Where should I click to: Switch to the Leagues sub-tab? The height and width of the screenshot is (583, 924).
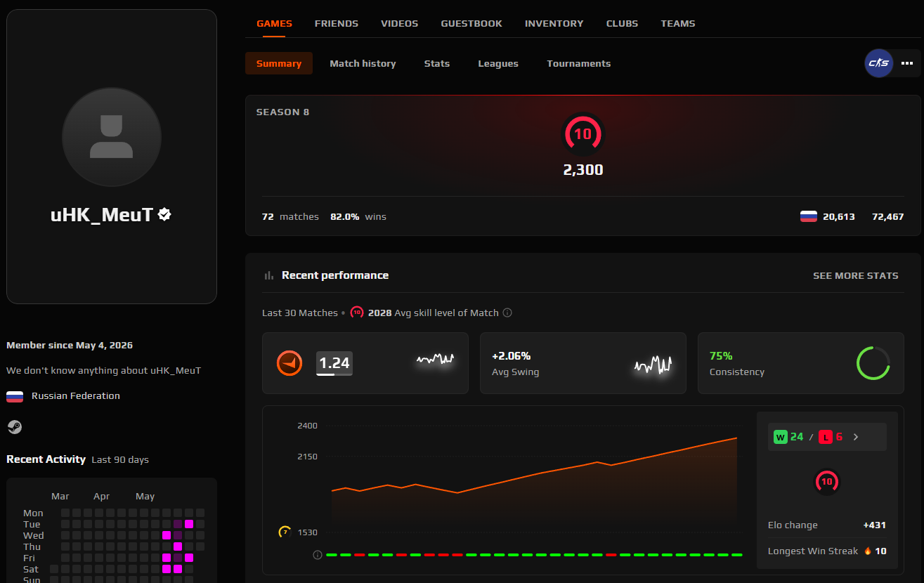pos(498,63)
